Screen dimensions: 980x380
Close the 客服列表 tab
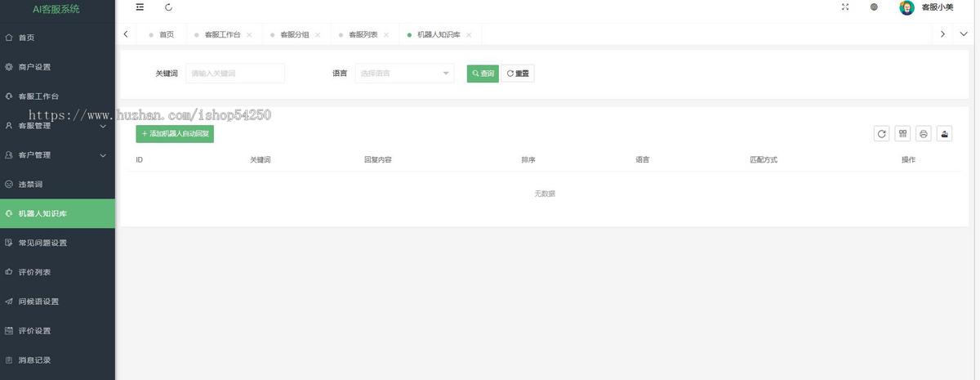click(386, 35)
